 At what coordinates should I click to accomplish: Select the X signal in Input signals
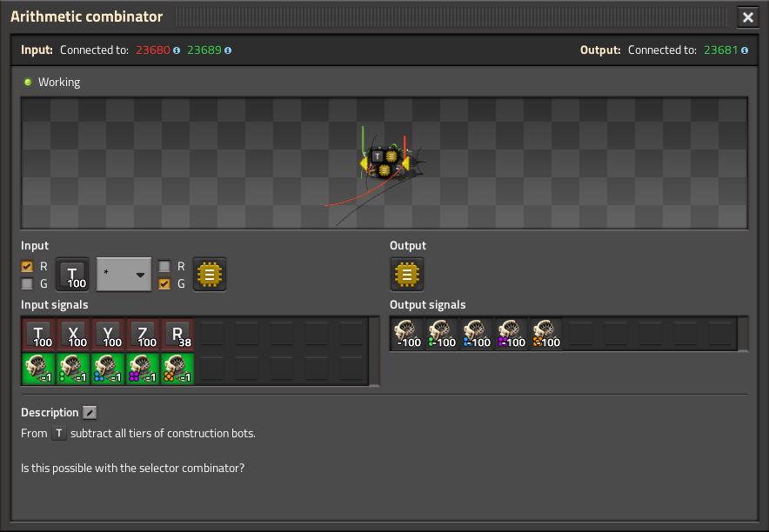[73, 334]
